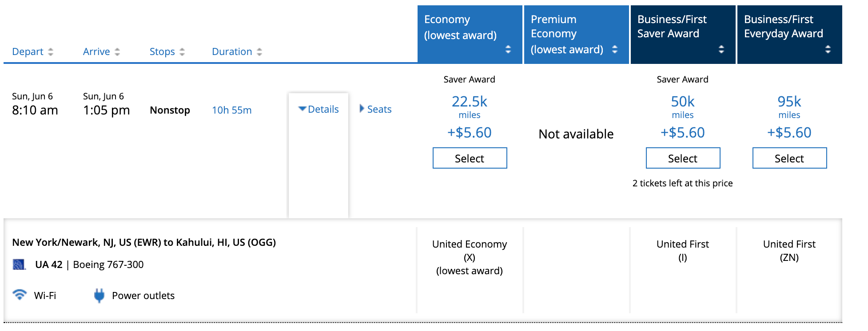Expand the Seats section
Image resolution: width=868 pixels, height=331 pixels.
pyautogui.click(x=375, y=109)
